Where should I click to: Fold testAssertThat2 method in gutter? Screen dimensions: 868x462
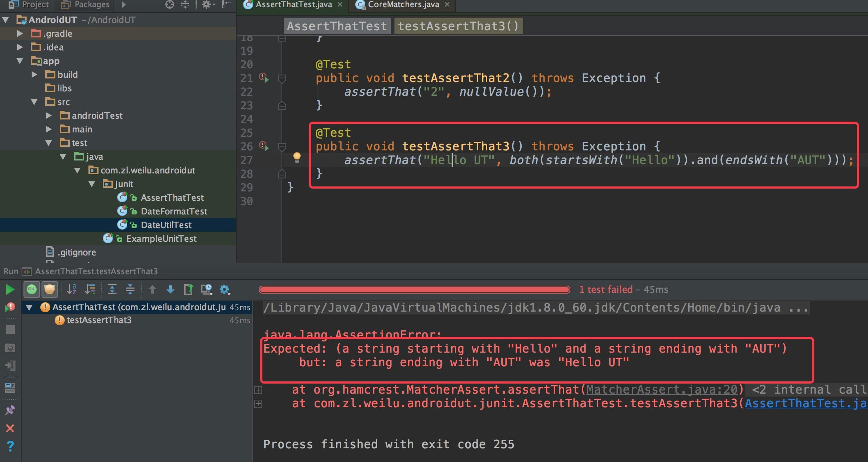point(282,78)
